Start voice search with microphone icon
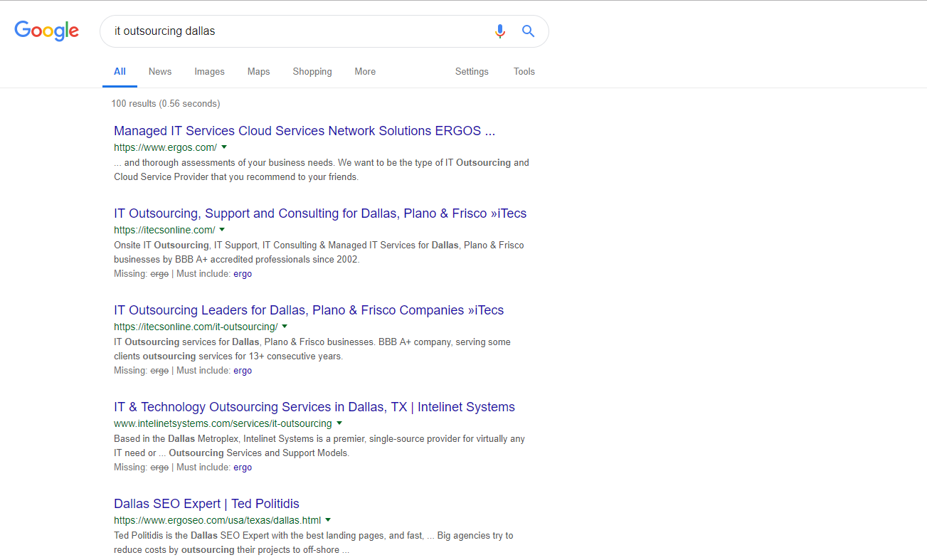The image size is (927, 560). pyautogui.click(x=500, y=31)
